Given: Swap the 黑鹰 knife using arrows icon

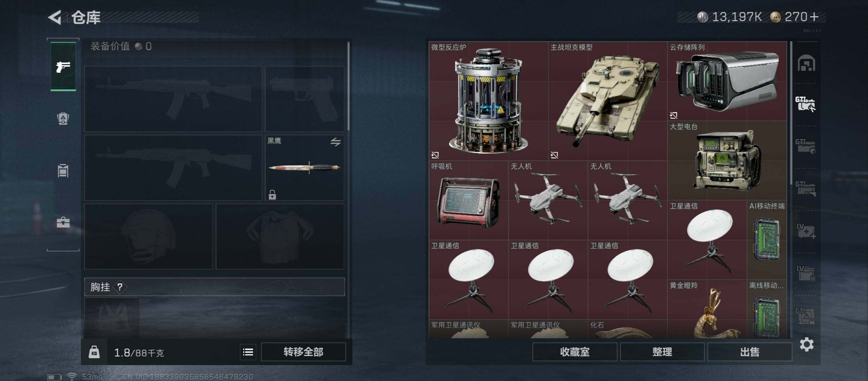Looking at the screenshot, I should (336, 142).
